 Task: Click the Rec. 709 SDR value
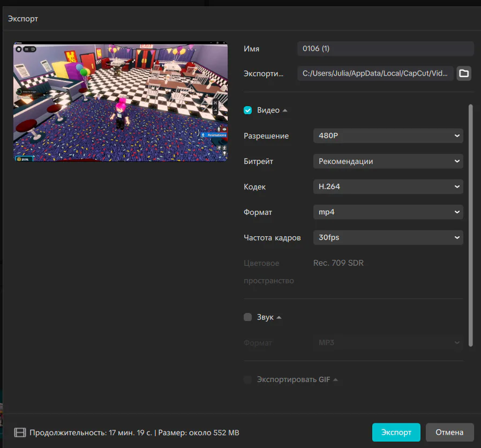[339, 263]
